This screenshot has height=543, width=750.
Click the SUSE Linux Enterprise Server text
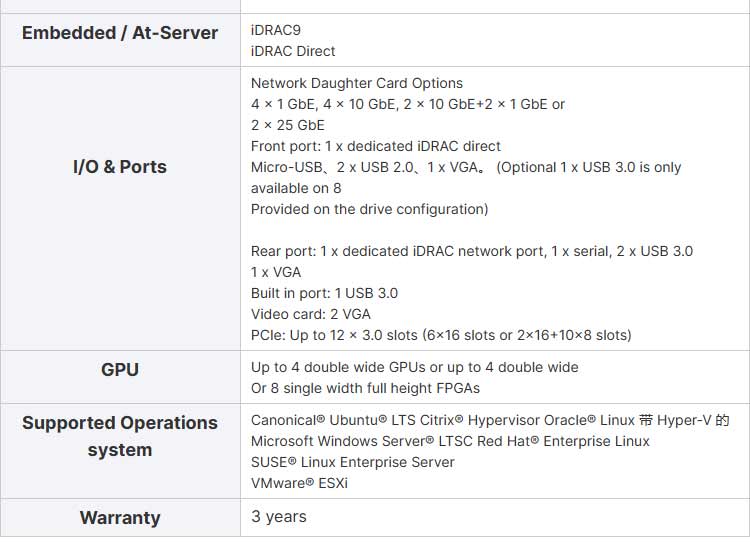(x=352, y=462)
